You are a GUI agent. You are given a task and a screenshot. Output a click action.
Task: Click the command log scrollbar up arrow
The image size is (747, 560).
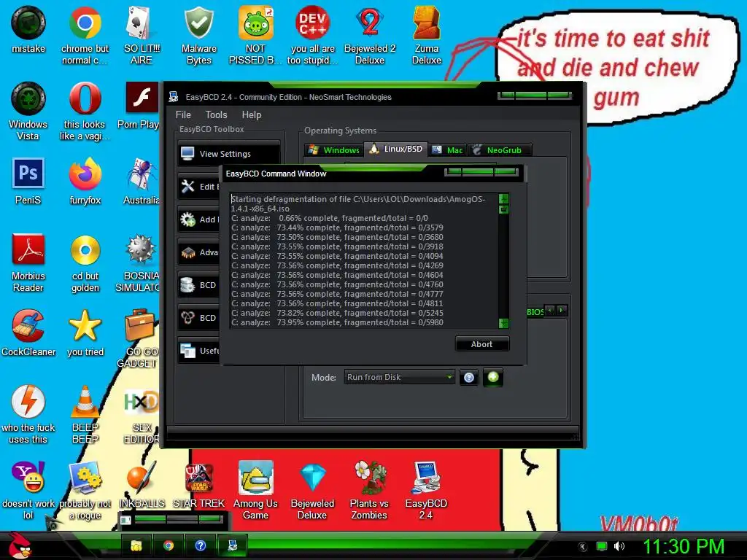(503, 198)
